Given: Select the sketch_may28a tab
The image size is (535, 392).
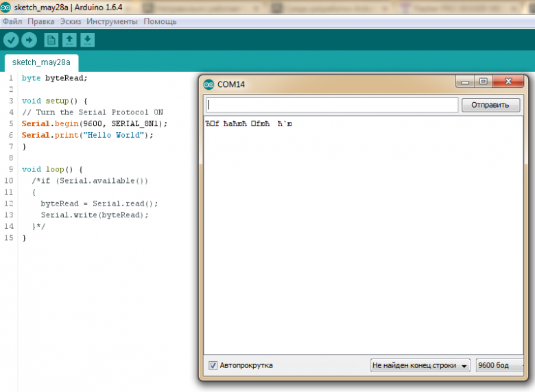Looking at the screenshot, I should tap(41, 62).
